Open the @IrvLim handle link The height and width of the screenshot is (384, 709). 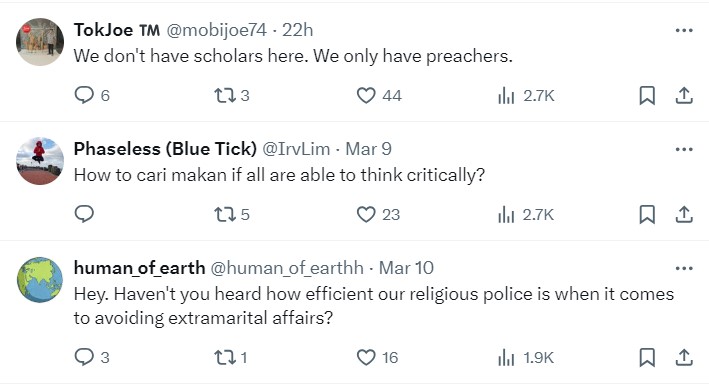[296, 149]
